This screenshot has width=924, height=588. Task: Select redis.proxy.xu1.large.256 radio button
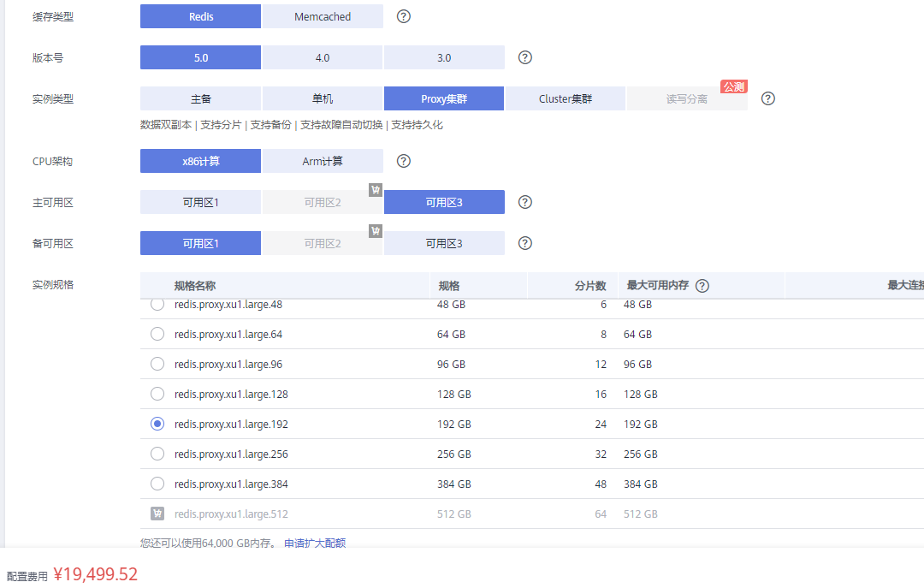157,454
